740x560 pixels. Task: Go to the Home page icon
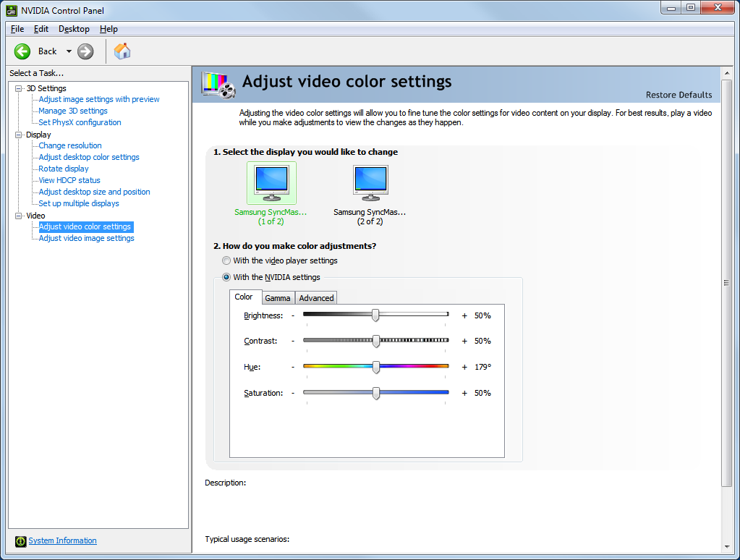[x=122, y=51]
